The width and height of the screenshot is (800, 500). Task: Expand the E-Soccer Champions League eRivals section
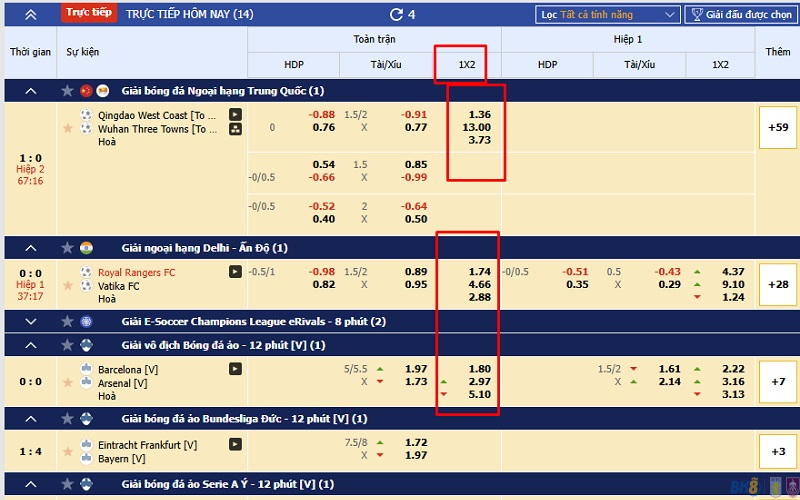[30, 322]
